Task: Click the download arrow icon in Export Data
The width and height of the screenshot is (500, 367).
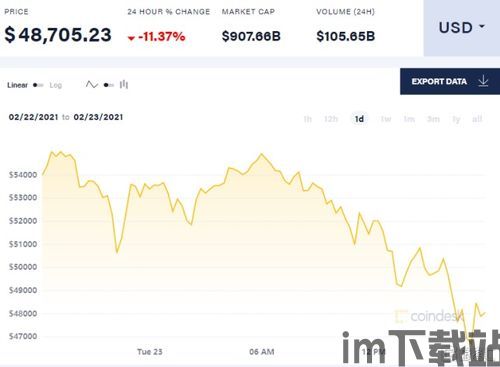Action: [483, 81]
